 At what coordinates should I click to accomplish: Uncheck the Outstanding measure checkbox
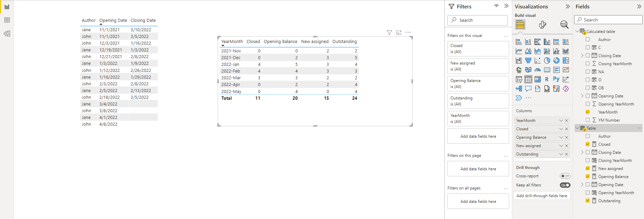pos(588,201)
